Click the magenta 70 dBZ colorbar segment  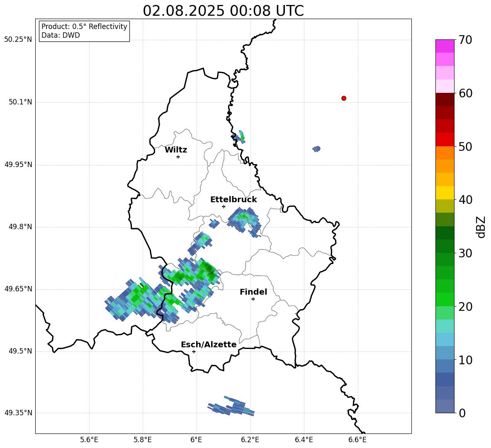point(445,46)
